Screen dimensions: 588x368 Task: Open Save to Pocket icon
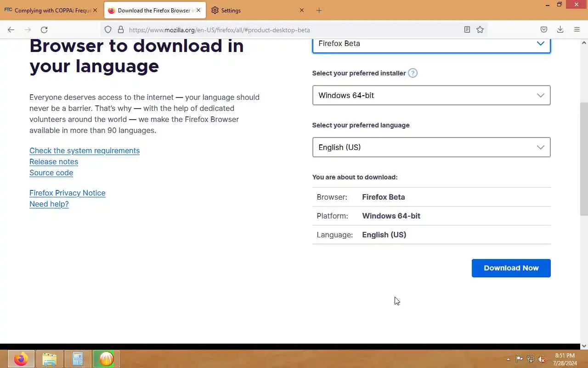click(544, 29)
